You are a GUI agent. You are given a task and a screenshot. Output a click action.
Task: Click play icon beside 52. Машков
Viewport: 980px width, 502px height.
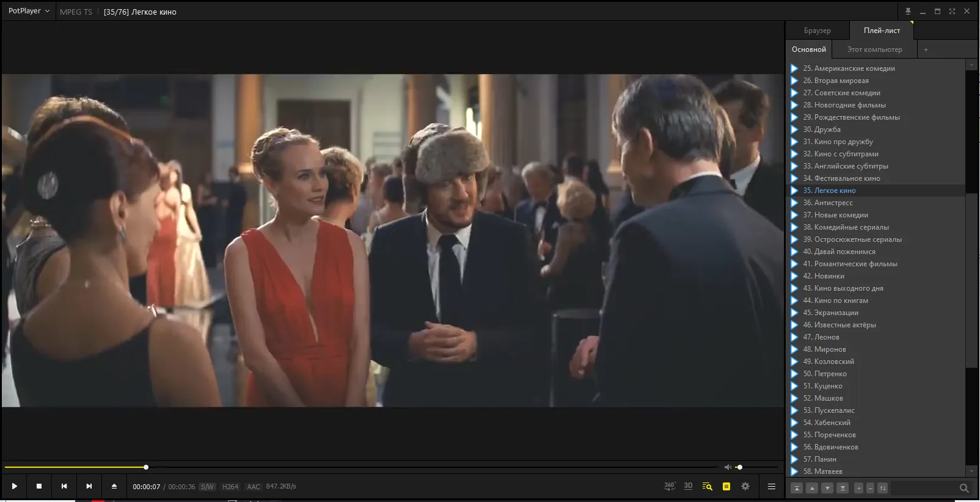[794, 398]
